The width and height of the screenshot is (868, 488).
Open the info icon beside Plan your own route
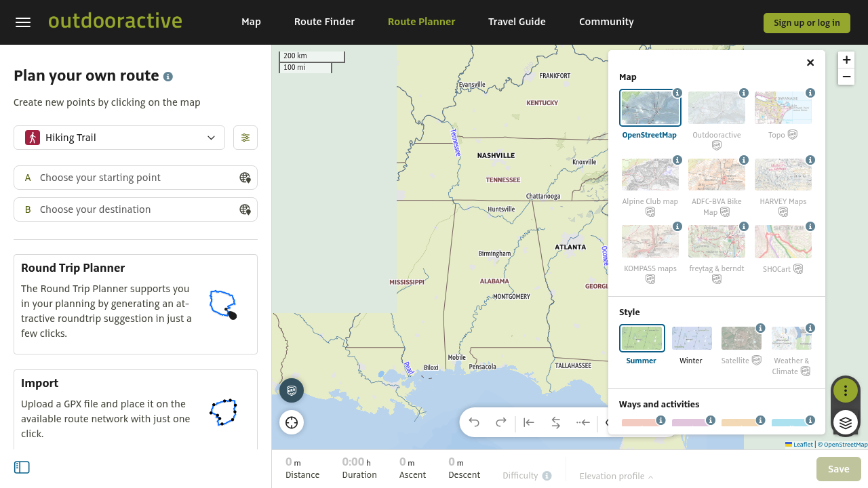(x=168, y=77)
